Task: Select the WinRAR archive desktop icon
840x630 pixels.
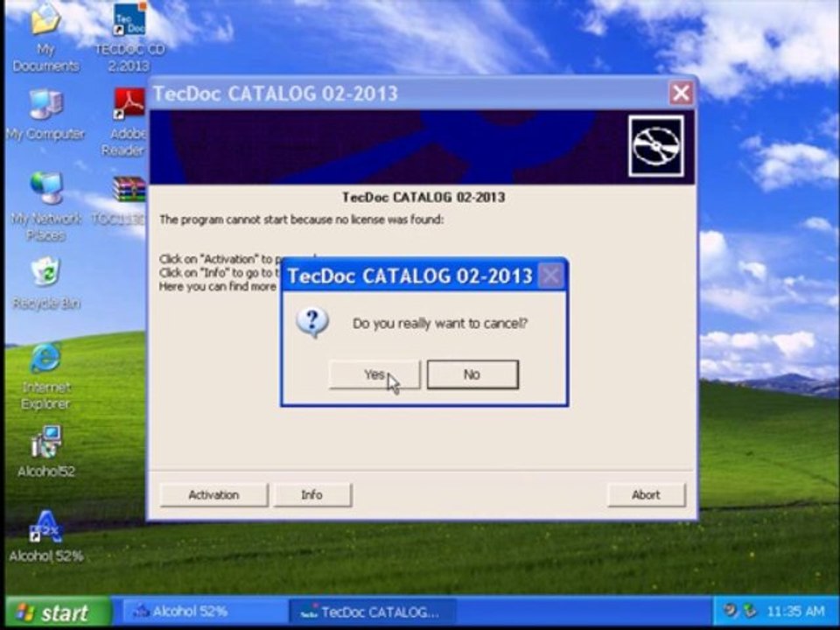Action: (121, 201)
